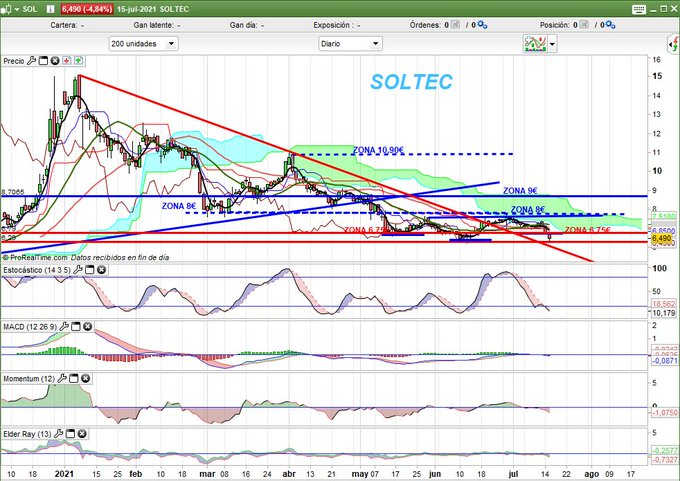The width and height of the screenshot is (680, 481).
Task: Click the Posición gears settings icon
Action: pyautogui.click(x=610, y=25)
